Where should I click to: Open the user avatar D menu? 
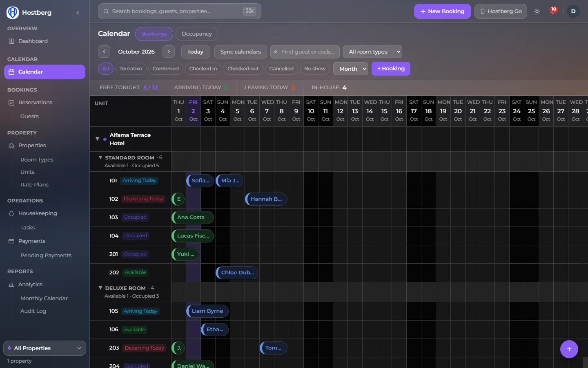click(x=573, y=11)
